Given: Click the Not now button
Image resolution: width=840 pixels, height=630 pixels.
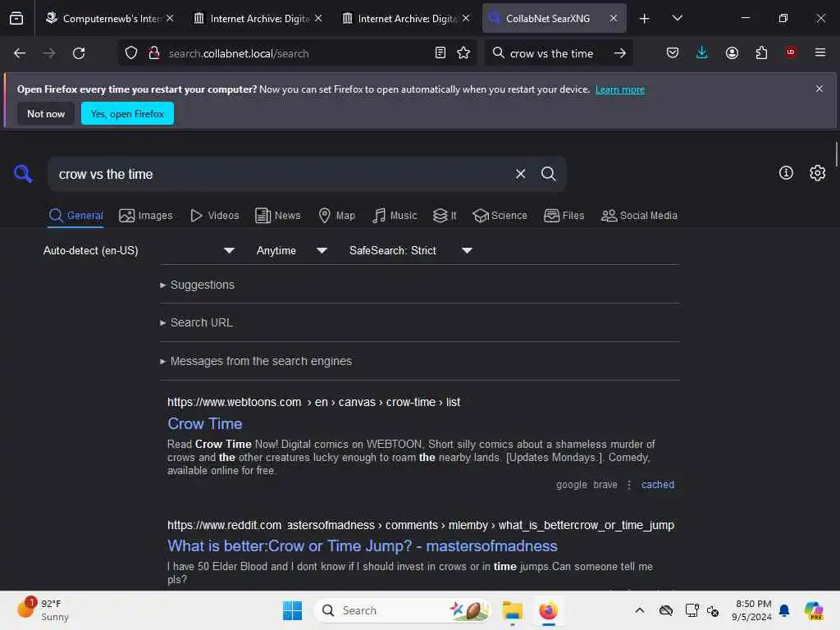Looking at the screenshot, I should tap(46, 113).
